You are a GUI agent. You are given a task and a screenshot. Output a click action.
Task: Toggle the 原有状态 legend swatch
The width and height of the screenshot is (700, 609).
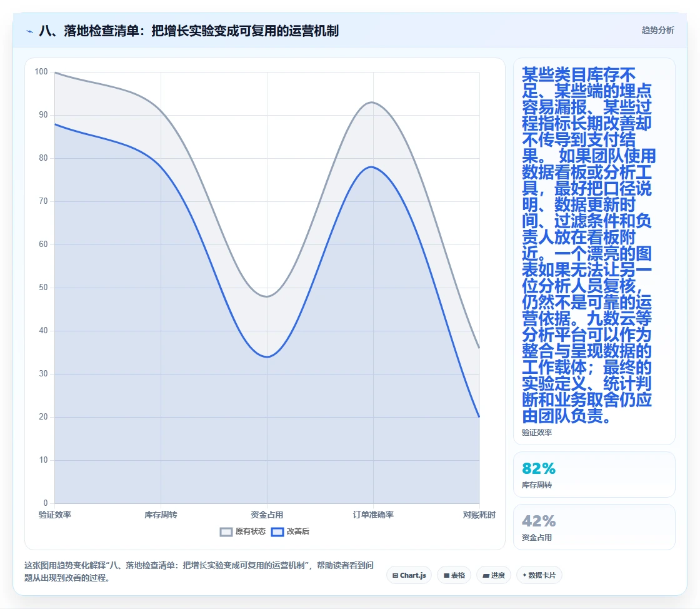pos(226,531)
